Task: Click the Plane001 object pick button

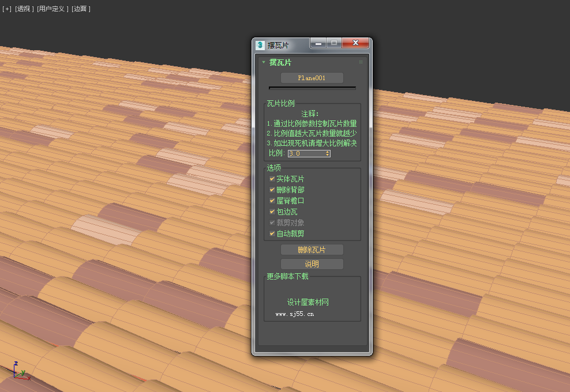Action: click(312, 77)
